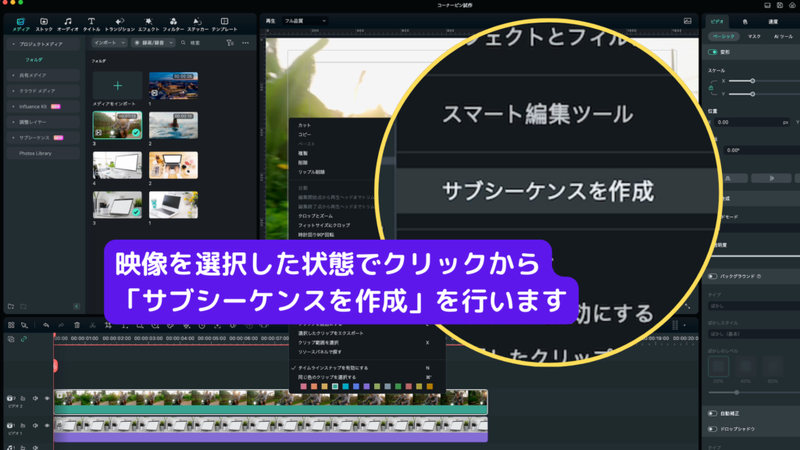Toggle the 変形 (Transform) switch
Image resolution: width=800 pixels, height=450 pixels.
[713, 52]
